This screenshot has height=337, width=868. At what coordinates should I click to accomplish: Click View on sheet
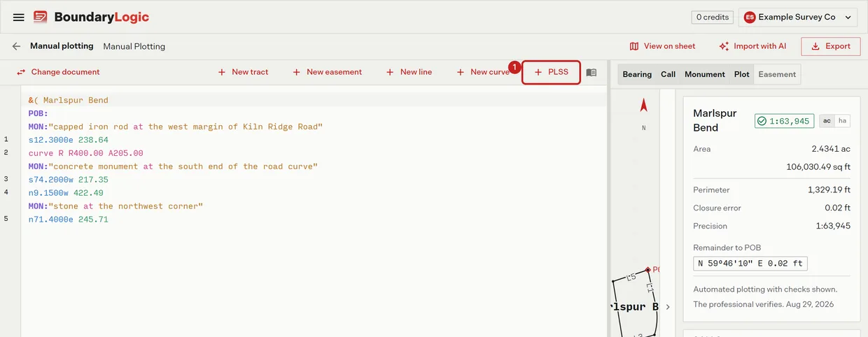tap(662, 46)
